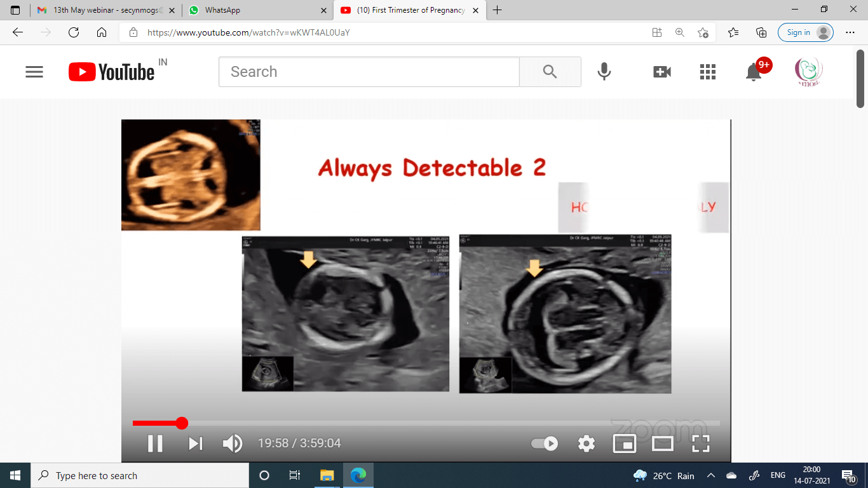Image resolution: width=868 pixels, height=488 pixels.
Task: Open the notifications bell
Action: [754, 72]
